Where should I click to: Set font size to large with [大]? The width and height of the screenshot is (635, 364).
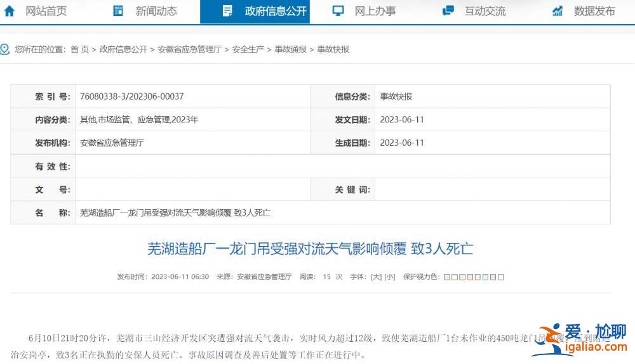(376, 276)
